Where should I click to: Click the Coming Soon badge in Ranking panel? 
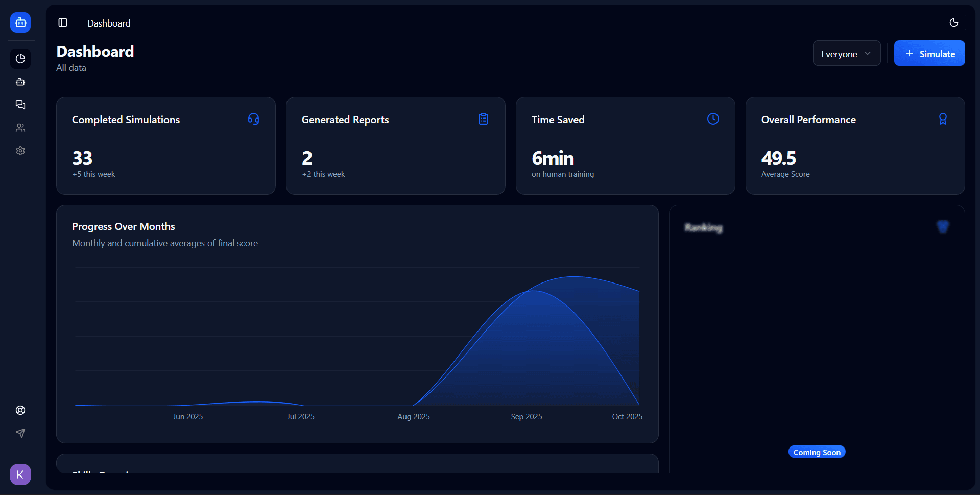tap(816, 452)
